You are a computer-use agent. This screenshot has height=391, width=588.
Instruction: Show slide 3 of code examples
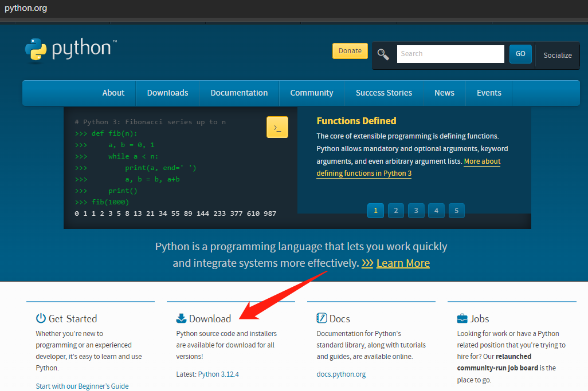[416, 211]
